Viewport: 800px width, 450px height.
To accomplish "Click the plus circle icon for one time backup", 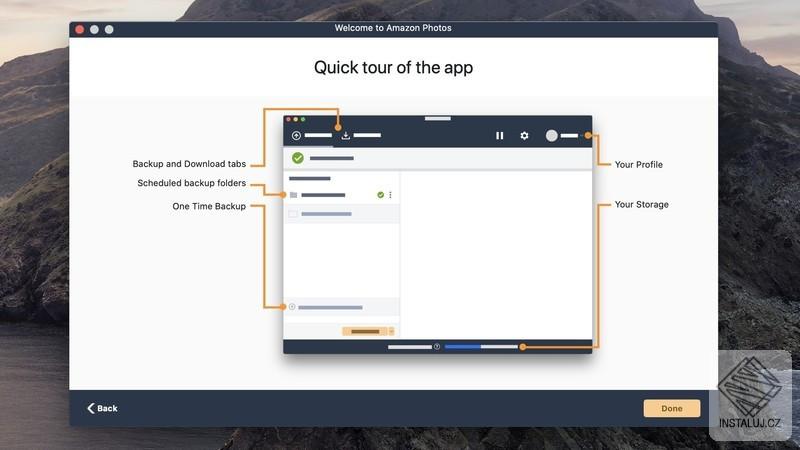I will pos(292,307).
